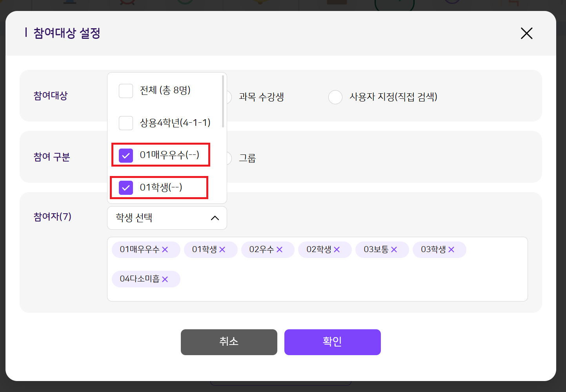
Task: Click the 취소 button
Action: click(229, 342)
